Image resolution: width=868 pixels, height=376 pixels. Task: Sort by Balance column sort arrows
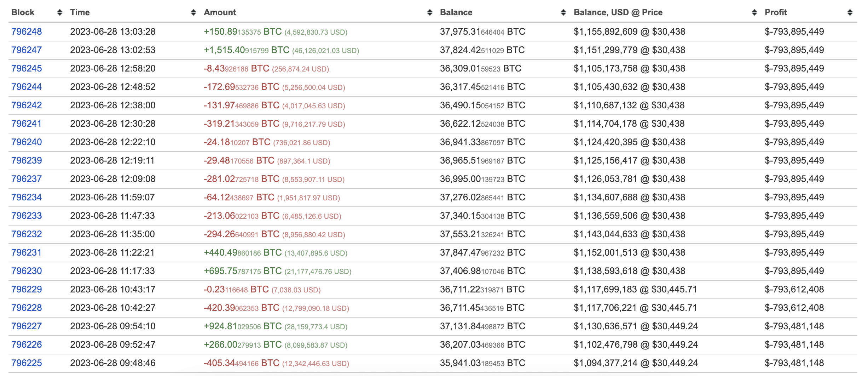[563, 13]
